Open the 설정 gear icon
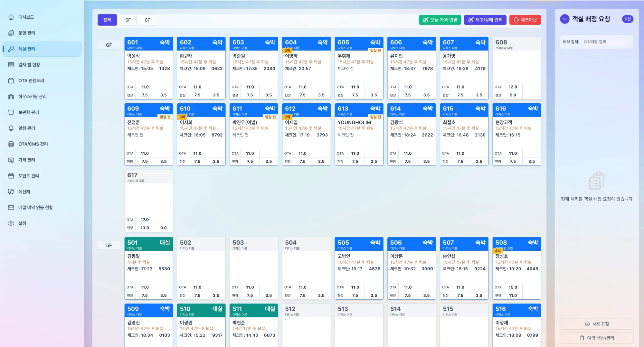 pos(11,223)
